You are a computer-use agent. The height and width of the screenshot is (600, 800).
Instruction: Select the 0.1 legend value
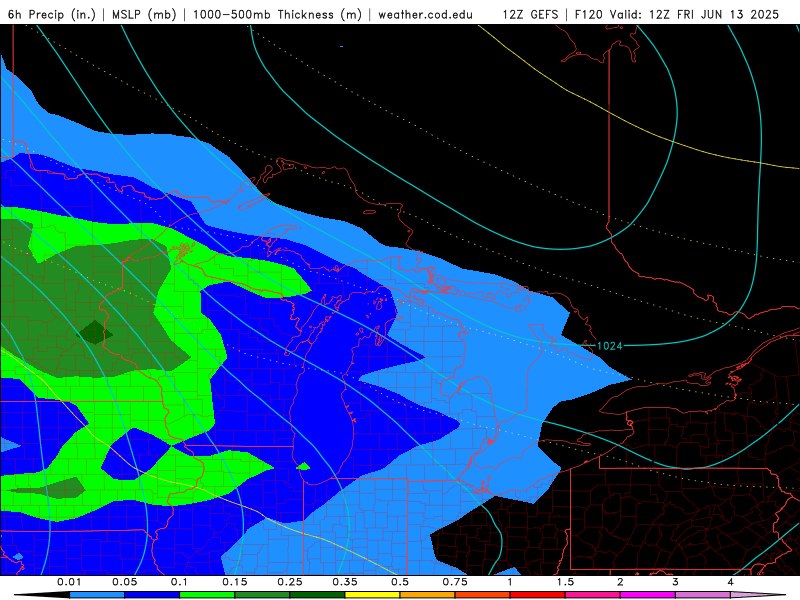coord(179,582)
